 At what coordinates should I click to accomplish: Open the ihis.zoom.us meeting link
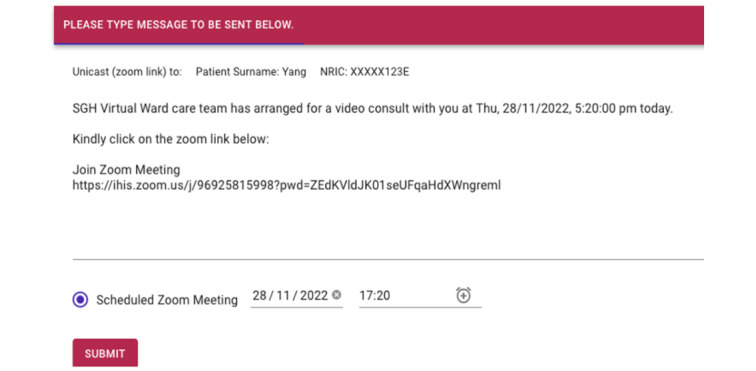[286, 184]
